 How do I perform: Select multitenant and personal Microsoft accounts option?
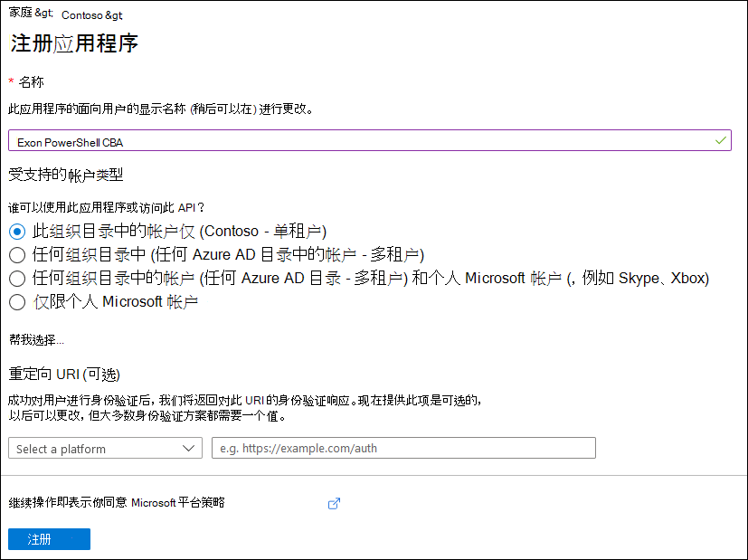[x=17, y=279]
